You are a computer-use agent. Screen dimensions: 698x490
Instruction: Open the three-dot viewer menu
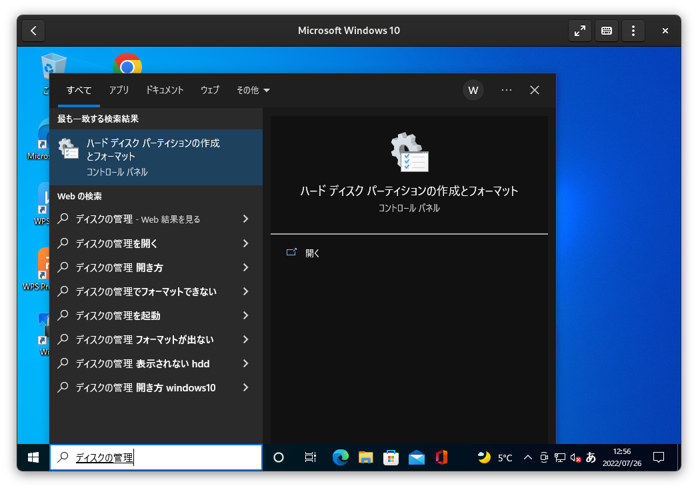(x=633, y=31)
